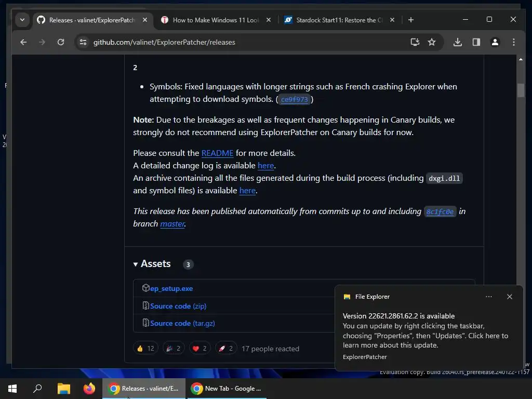Click '17 people reacted' text
This screenshot has height=399, width=532.
tap(270, 349)
